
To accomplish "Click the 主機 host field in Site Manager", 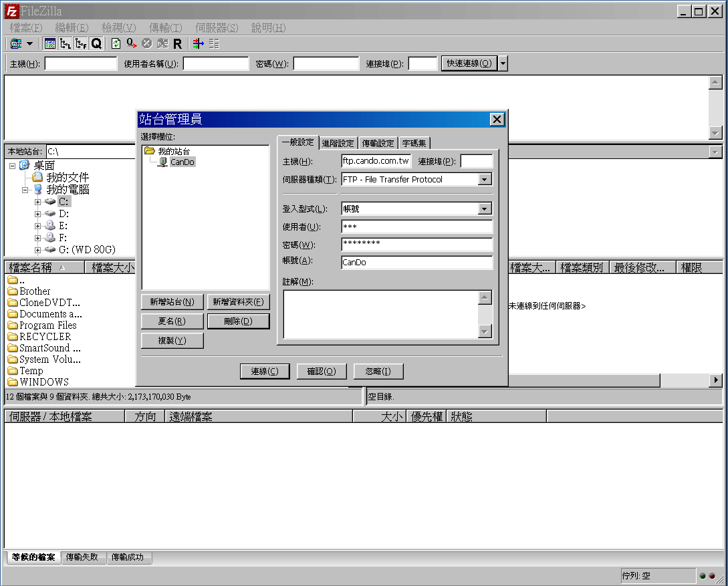I will tap(376, 161).
